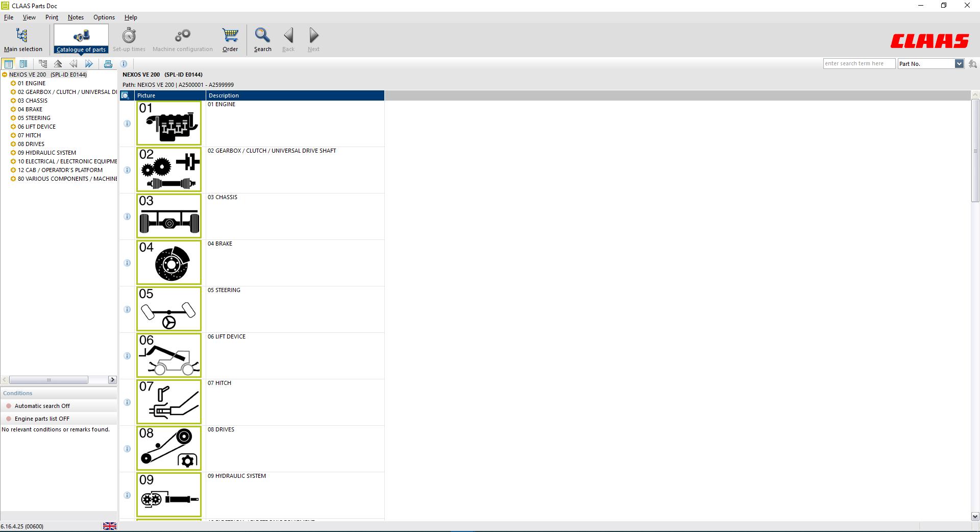Click the tree panel scroll-right arrow
The height and width of the screenshot is (532, 980).
[x=112, y=380]
